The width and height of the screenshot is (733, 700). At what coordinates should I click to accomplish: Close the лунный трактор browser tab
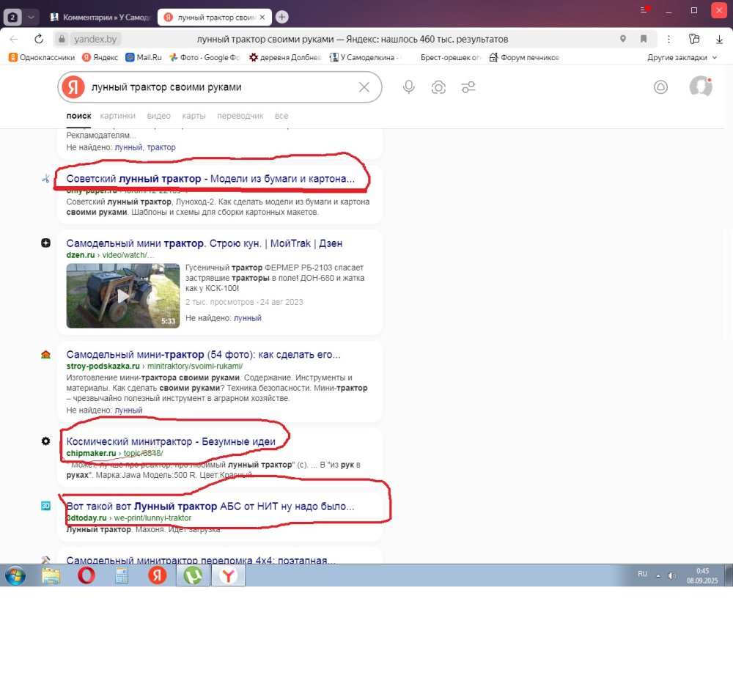(262, 18)
